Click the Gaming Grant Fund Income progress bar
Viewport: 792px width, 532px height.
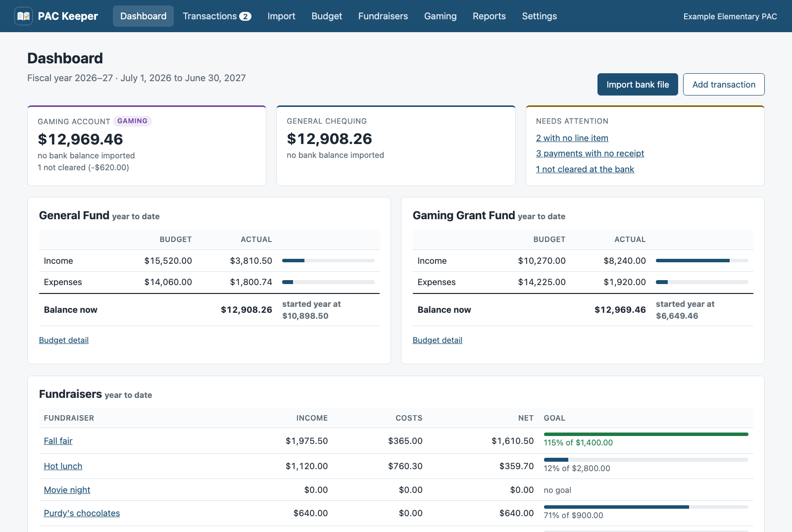[x=702, y=260]
